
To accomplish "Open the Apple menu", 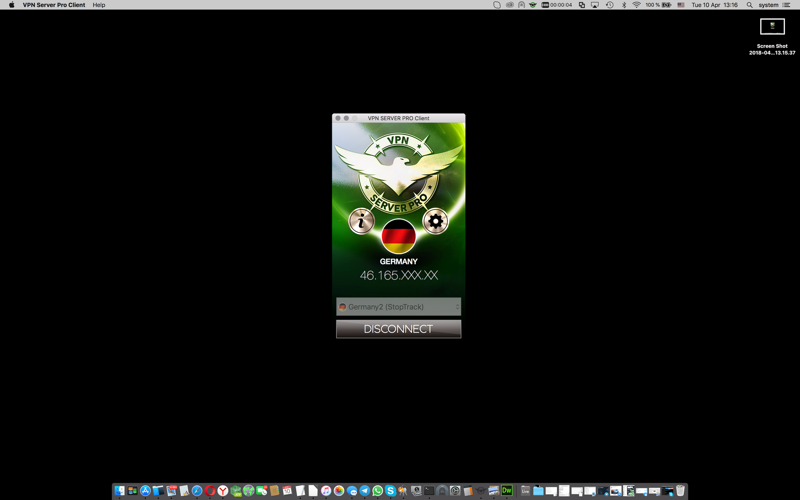I will [x=11, y=5].
